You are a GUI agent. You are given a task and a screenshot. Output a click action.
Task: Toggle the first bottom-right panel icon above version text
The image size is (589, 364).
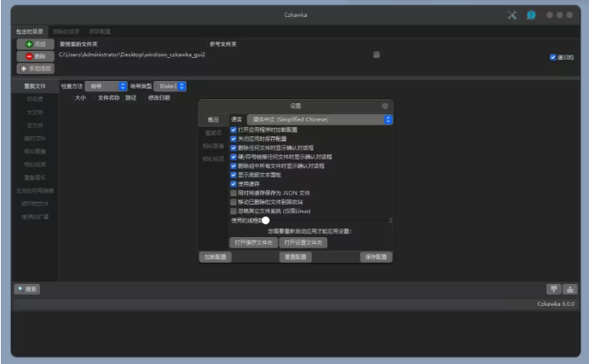(554, 289)
